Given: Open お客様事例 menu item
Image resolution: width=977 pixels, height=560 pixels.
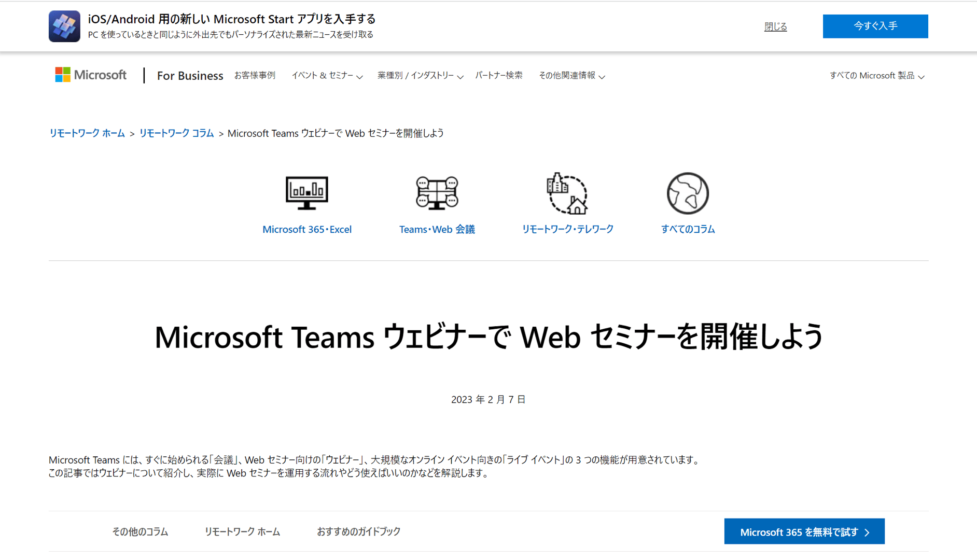Looking at the screenshot, I should click(x=255, y=75).
